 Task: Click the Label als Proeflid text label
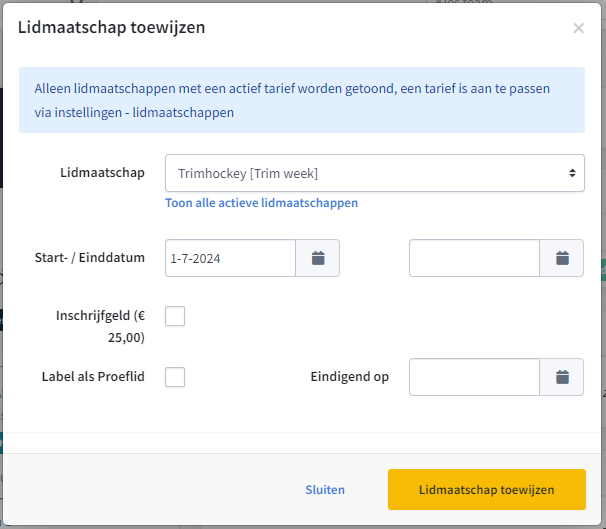[93, 376]
